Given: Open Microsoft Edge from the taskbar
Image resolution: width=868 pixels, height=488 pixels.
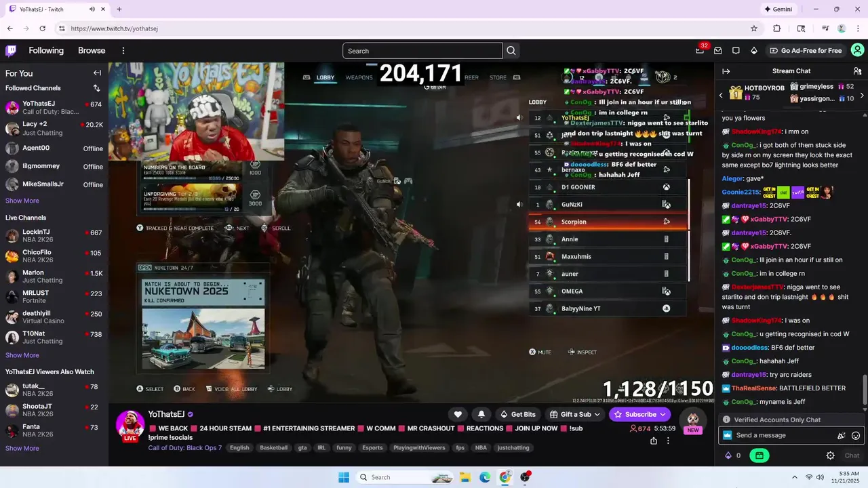Looking at the screenshot, I should pos(485,477).
